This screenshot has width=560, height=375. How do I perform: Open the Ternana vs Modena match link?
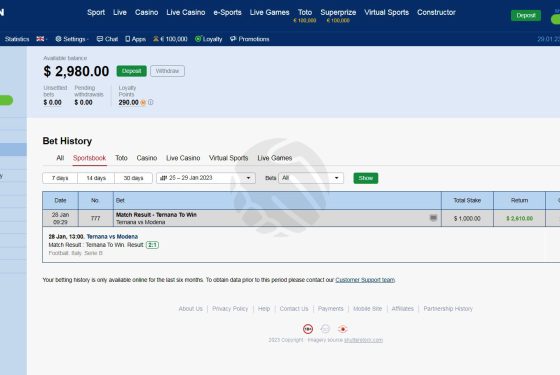click(112, 236)
